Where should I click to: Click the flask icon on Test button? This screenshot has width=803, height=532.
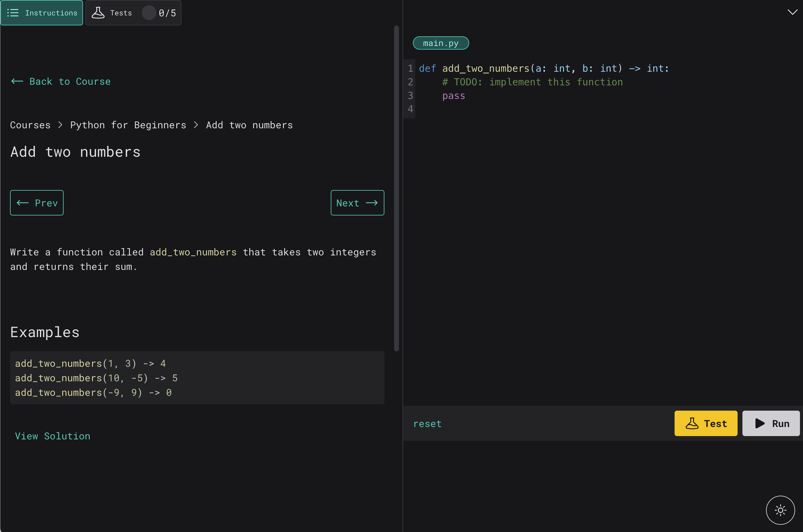pyautogui.click(x=692, y=423)
